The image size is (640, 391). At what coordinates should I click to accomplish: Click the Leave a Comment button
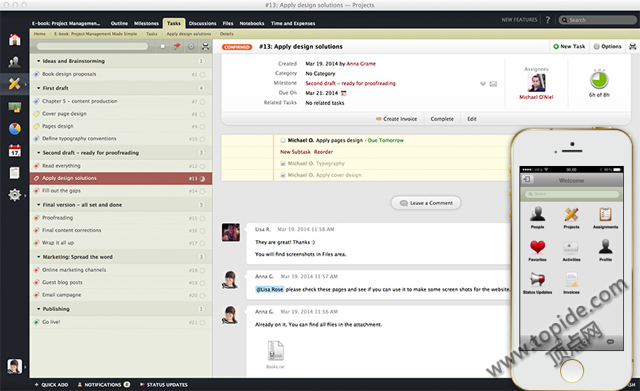pyautogui.click(x=426, y=203)
